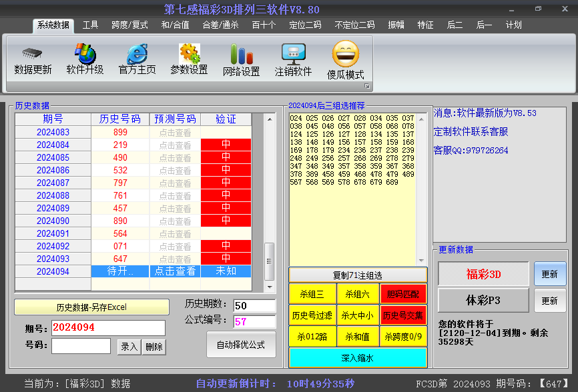The image size is (578, 392).
Task: Select history number 490
Action: 120,157
